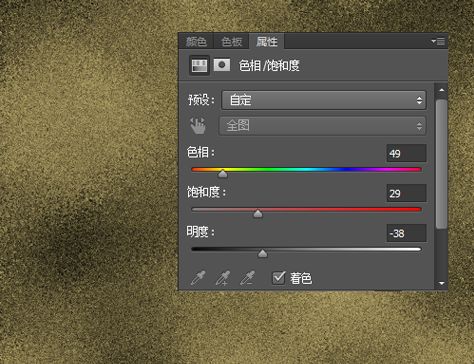Click the saturation value field showing 29
Image resolution: width=474 pixels, height=364 pixels.
[406, 193]
